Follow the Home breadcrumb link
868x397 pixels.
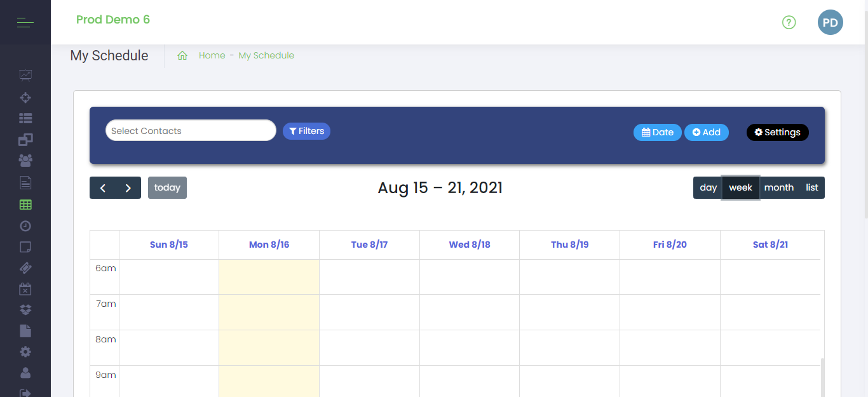pos(212,55)
